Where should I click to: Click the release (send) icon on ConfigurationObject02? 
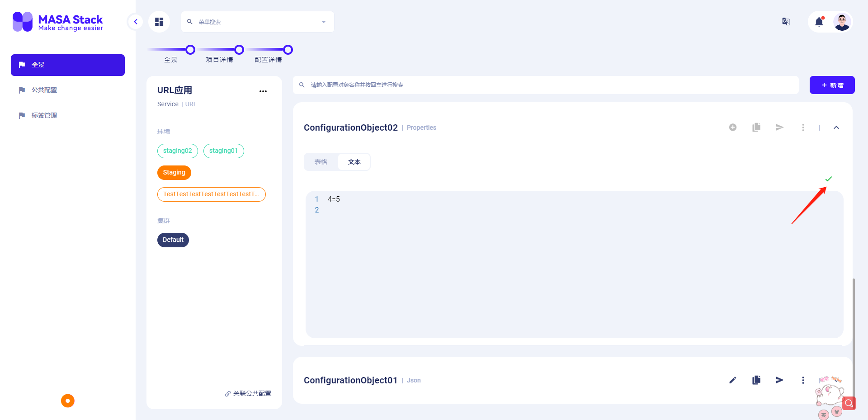779,127
